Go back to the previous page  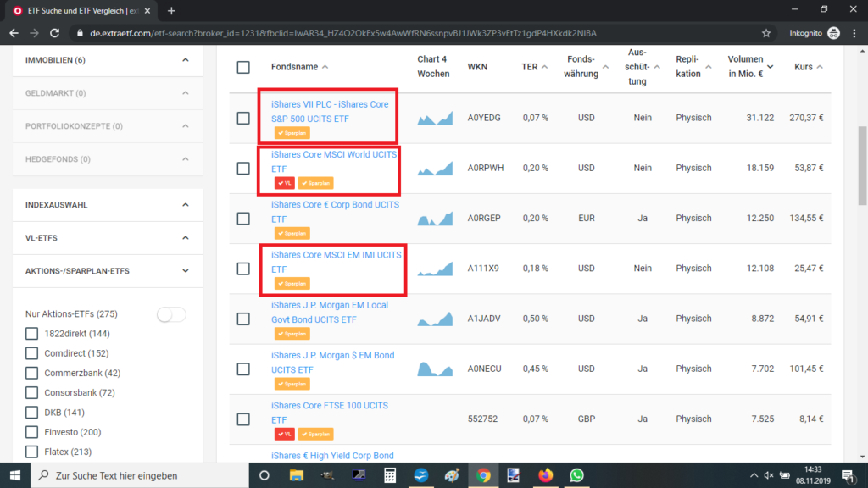coord(14,33)
